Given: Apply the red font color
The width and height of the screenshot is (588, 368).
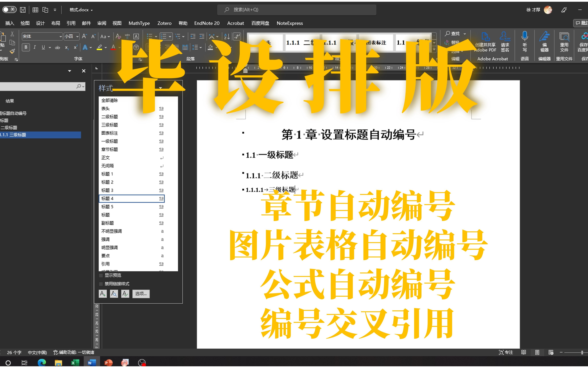Looking at the screenshot, I should pyautogui.click(x=113, y=47).
